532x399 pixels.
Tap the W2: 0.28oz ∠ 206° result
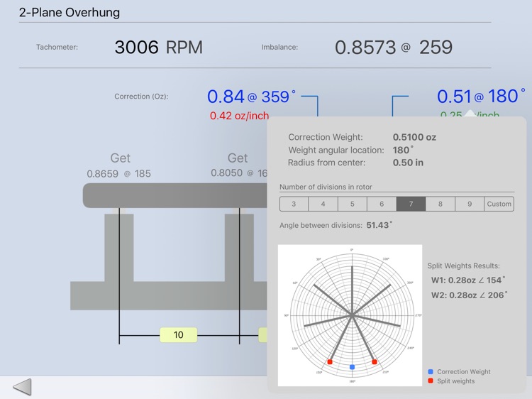470,295
